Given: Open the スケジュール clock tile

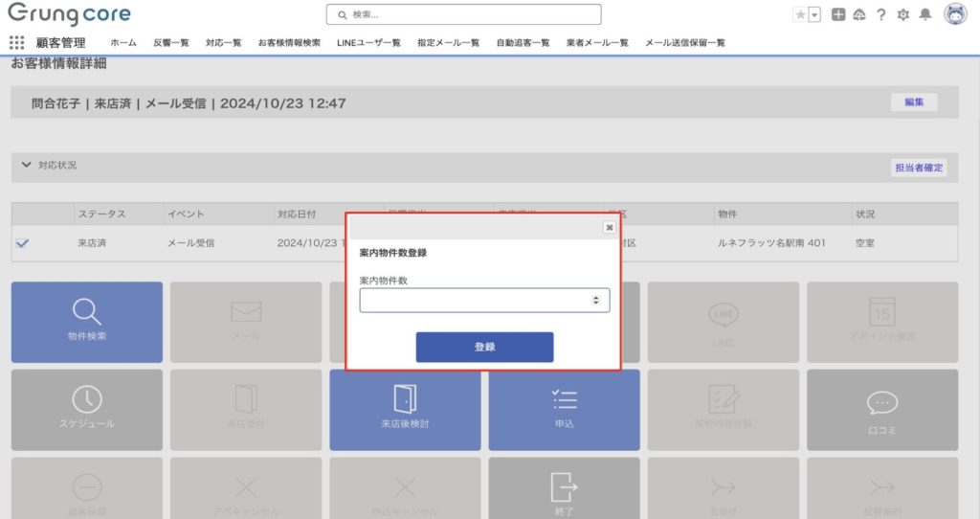Looking at the screenshot, I should pyautogui.click(x=86, y=408).
